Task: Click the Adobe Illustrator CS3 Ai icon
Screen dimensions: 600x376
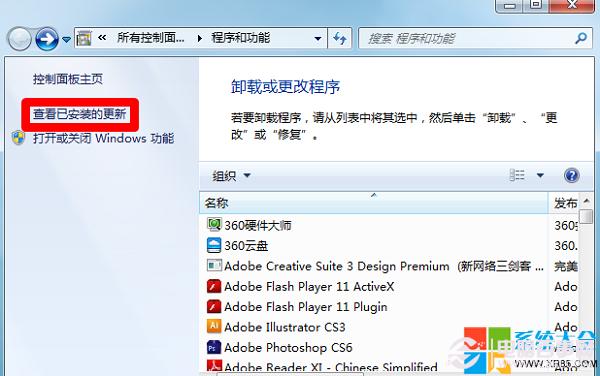Action: 214,326
